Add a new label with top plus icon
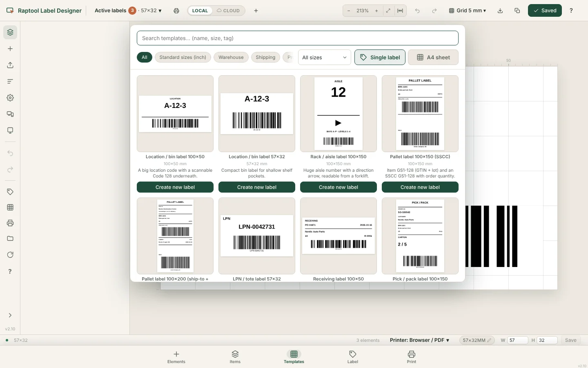The image size is (588, 368). coord(256,11)
